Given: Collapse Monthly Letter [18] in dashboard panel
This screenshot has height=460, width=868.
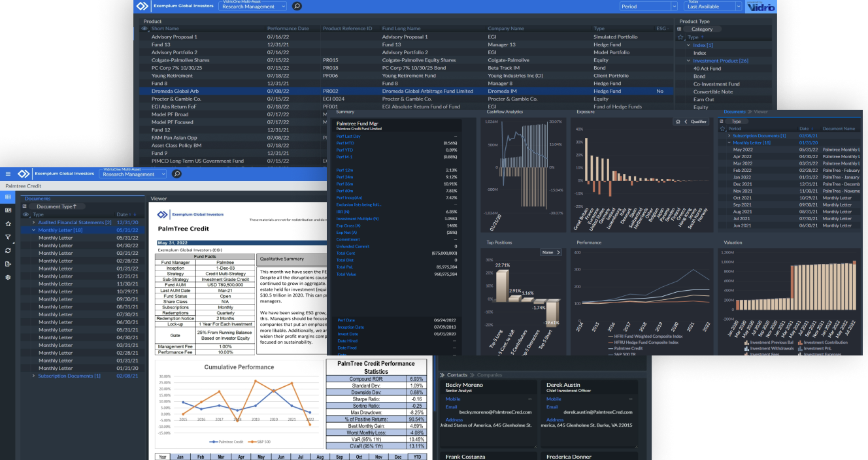Looking at the screenshot, I should 729,142.
